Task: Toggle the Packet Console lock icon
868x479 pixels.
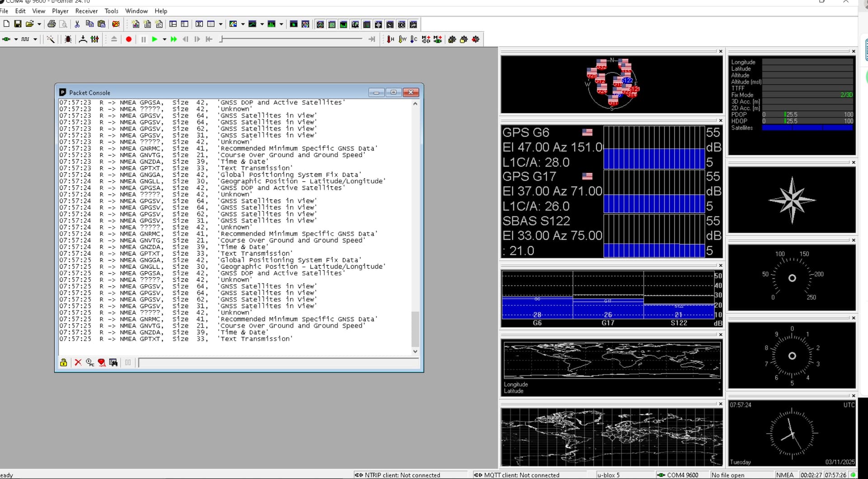Action: (x=64, y=362)
